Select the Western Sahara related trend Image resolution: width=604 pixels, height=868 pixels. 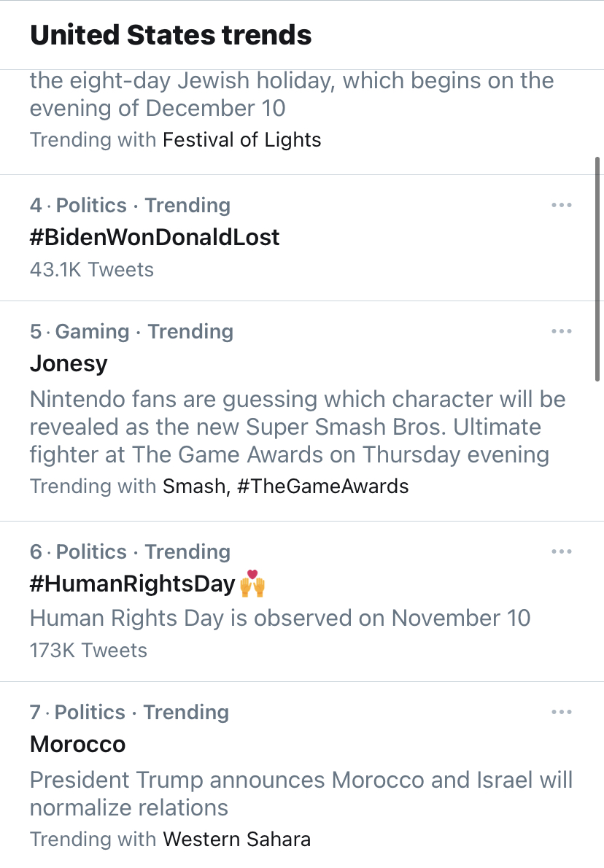coord(237,840)
